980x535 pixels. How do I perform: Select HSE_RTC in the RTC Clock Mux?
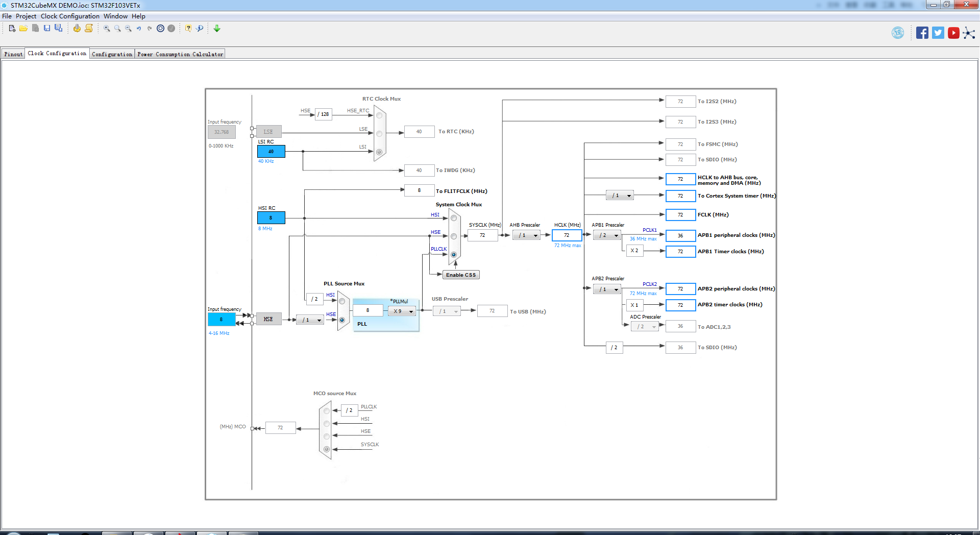(379, 115)
